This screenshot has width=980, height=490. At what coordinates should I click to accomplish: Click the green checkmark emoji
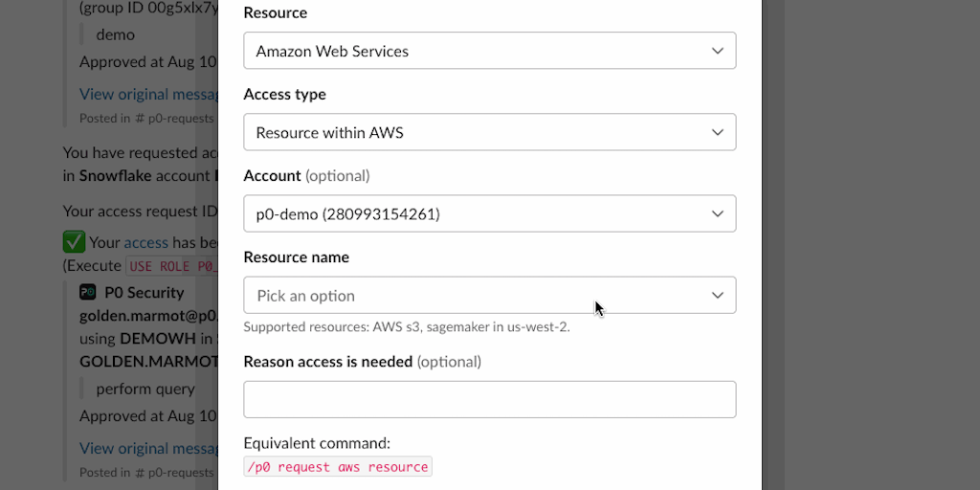coord(73,242)
